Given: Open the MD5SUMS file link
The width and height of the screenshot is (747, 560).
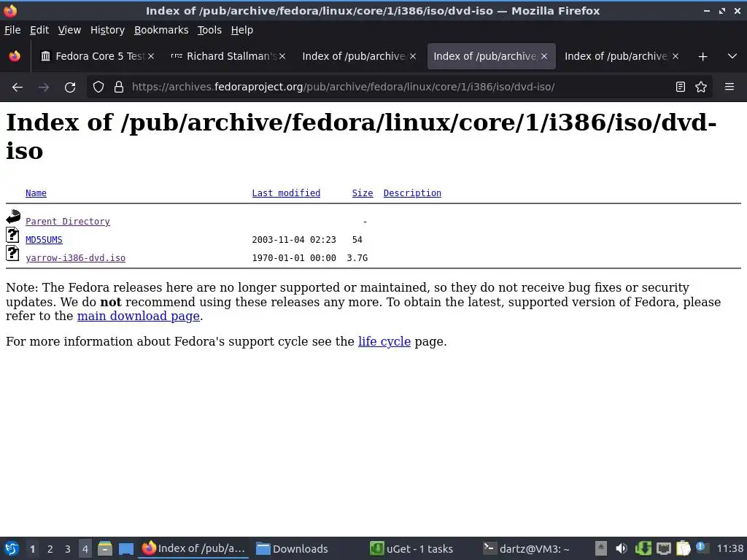Looking at the screenshot, I should [x=44, y=239].
